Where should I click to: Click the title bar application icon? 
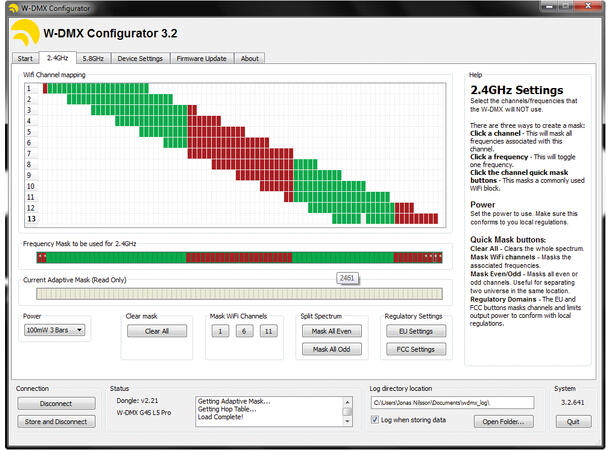coord(11,7)
